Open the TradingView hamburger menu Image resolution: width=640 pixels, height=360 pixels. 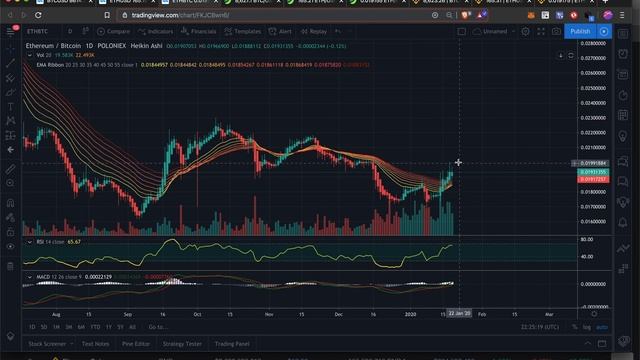coord(11,31)
